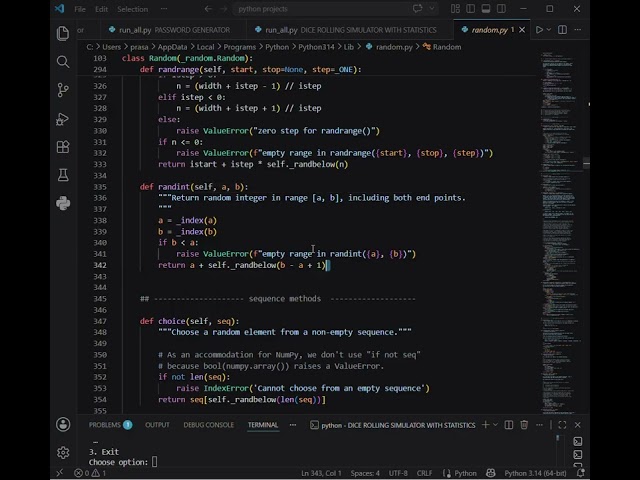
Task: Split the terminal panel
Action: tap(509, 425)
